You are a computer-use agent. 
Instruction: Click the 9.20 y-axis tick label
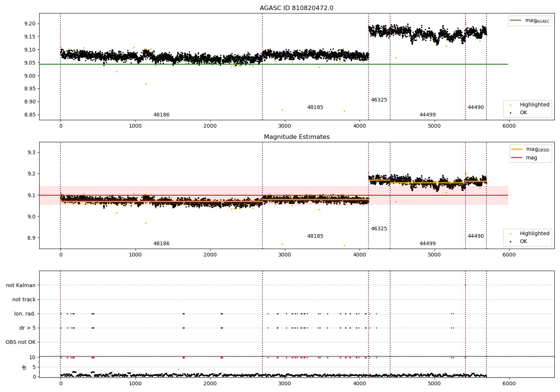pos(29,24)
